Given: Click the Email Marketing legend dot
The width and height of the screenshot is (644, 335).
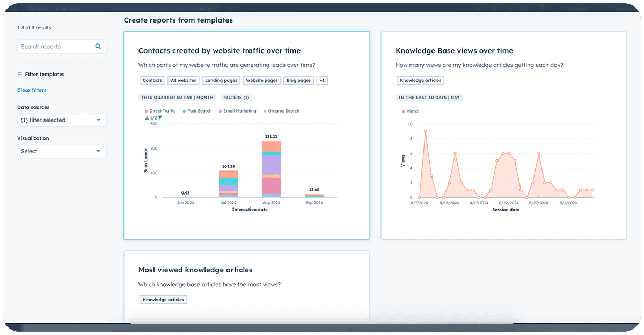Looking at the screenshot, I should (x=220, y=111).
